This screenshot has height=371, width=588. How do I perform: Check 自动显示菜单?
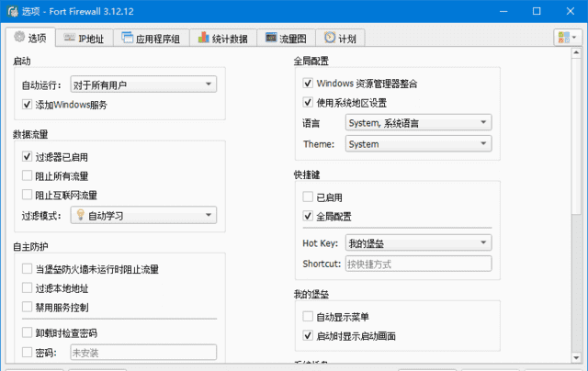(x=308, y=317)
